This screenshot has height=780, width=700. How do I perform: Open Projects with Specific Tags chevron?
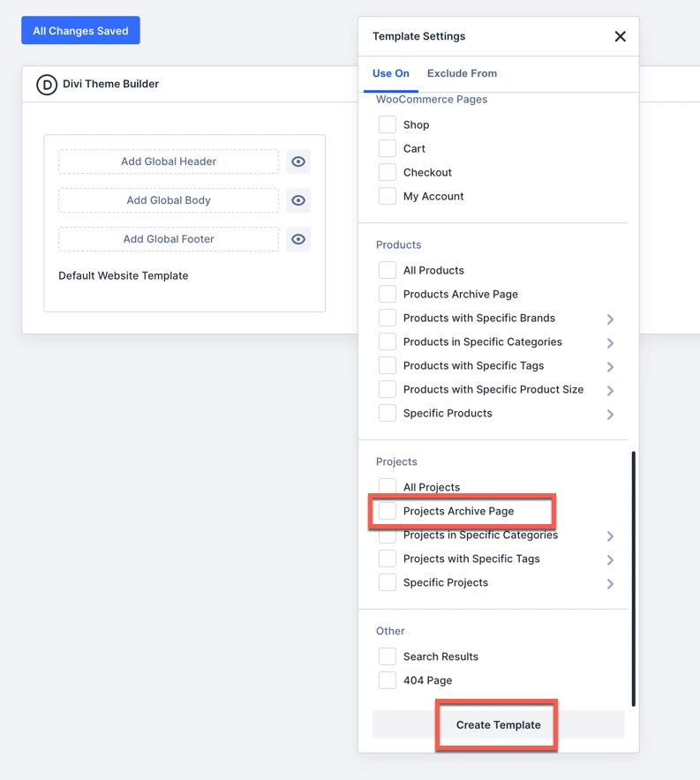(611, 560)
